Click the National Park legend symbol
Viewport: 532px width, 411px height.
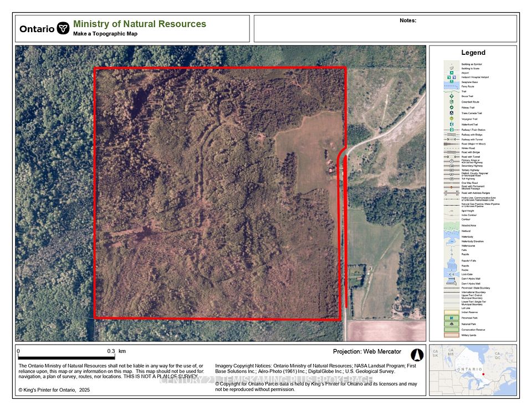click(452, 324)
